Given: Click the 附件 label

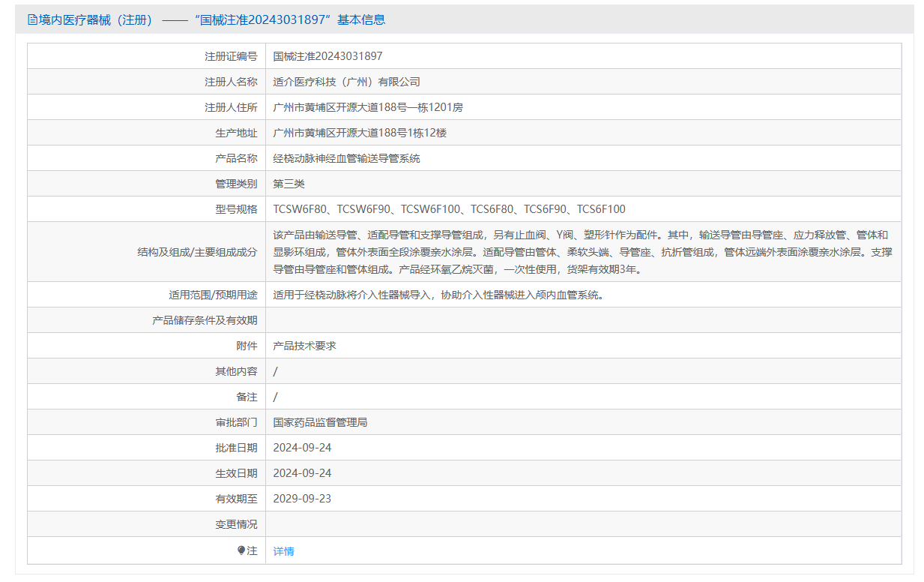Looking at the screenshot, I should [x=247, y=346].
